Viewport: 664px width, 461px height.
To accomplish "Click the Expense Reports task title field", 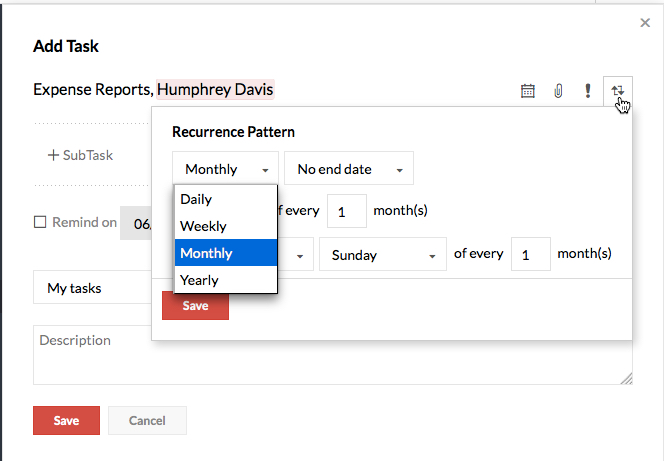I will [91, 90].
